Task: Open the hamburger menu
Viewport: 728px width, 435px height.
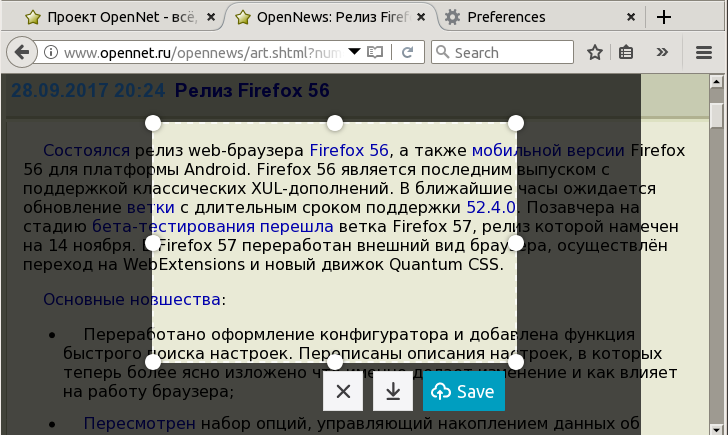Action: (x=704, y=52)
